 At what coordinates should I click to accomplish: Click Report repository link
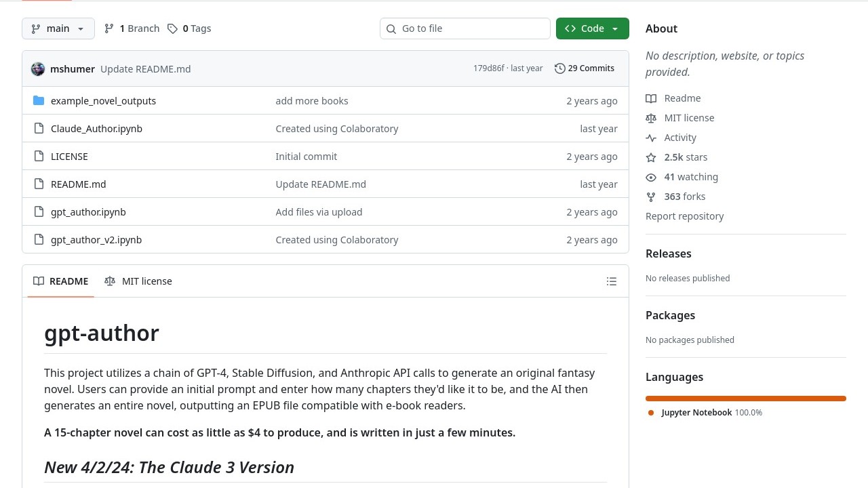pyautogui.click(x=684, y=216)
